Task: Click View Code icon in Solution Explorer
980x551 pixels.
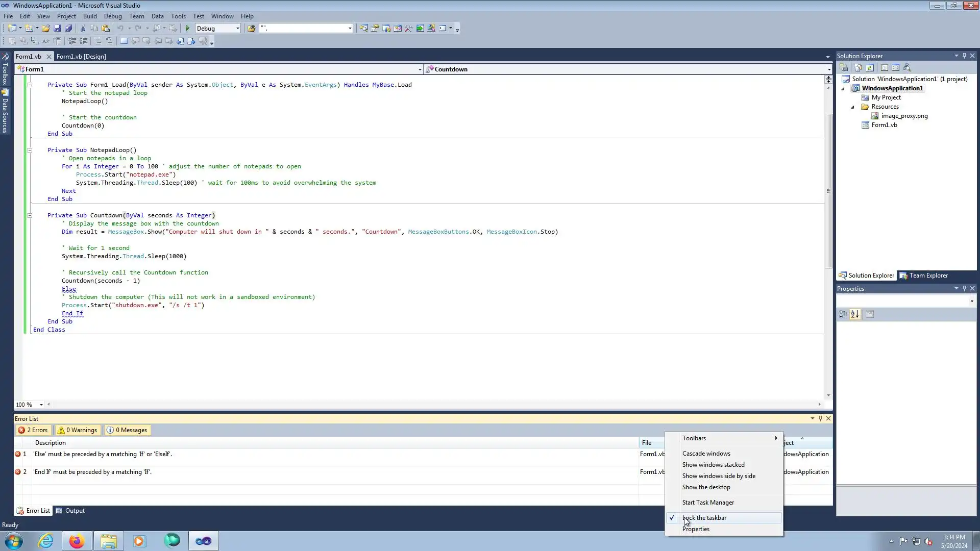Action: pyautogui.click(x=885, y=68)
